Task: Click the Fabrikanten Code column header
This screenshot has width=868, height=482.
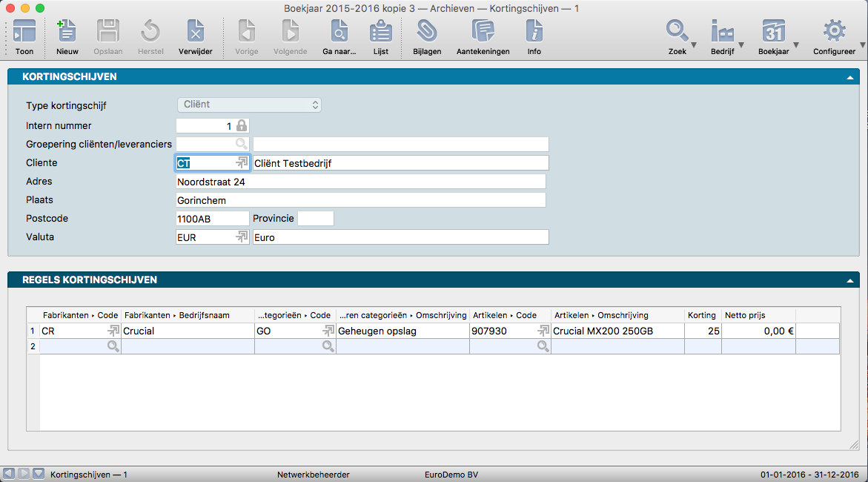Action: (80, 315)
